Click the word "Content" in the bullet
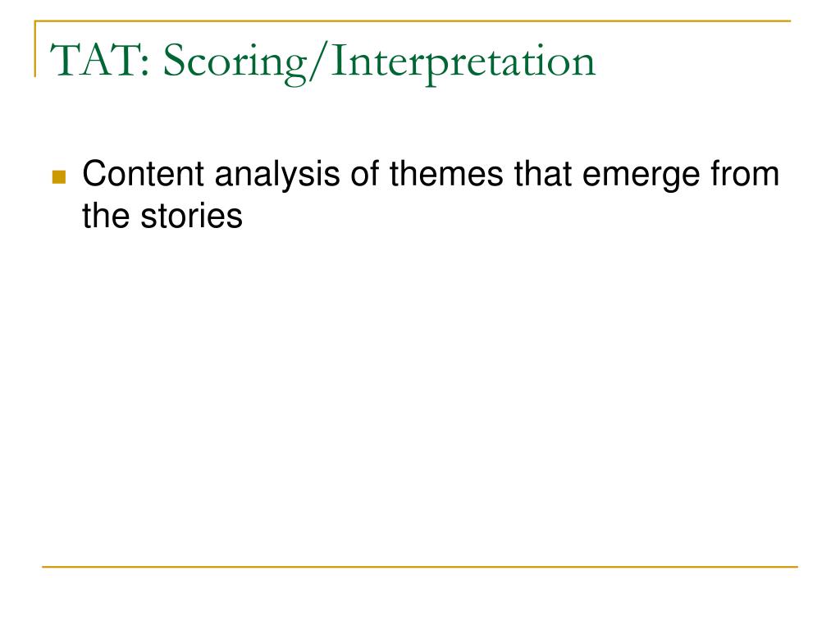This screenshot has width=840, height=630. pyautogui.click(x=143, y=174)
